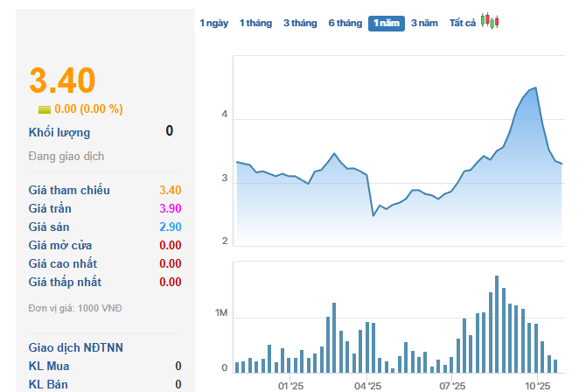Open the 3 năm chart range
This screenshot has width=586, height=392.
pos(424,24)
